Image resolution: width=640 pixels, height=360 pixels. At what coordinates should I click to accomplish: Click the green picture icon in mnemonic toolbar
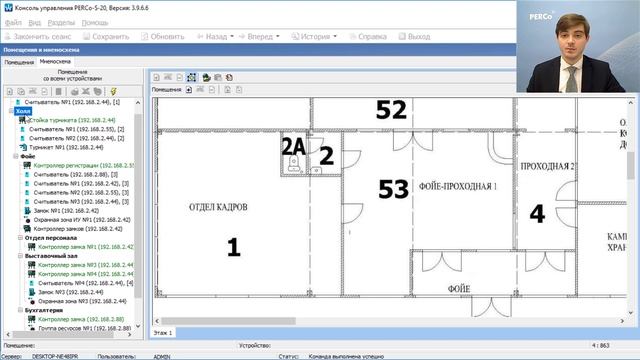point(207,77)
